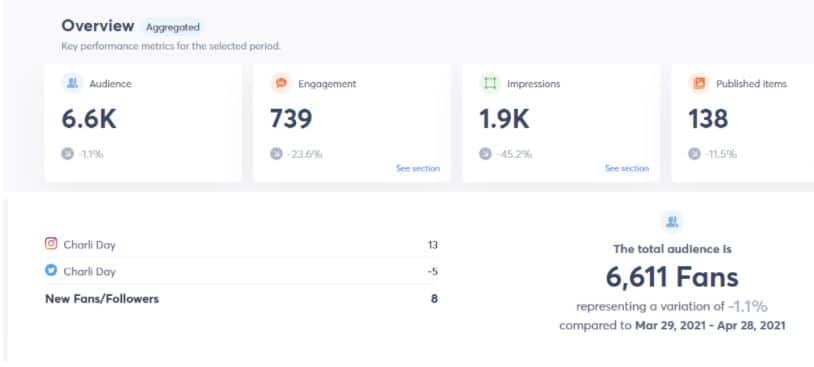
Task: Click the Engagement speech bubble icon
Action: pyautogui.click(x=281, y=83)
